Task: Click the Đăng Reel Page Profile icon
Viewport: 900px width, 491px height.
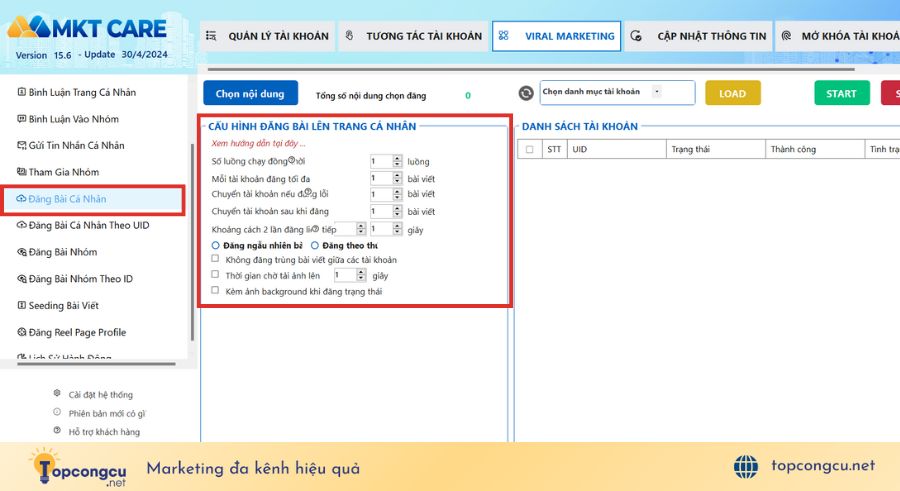Action: [x=21, y=332]
